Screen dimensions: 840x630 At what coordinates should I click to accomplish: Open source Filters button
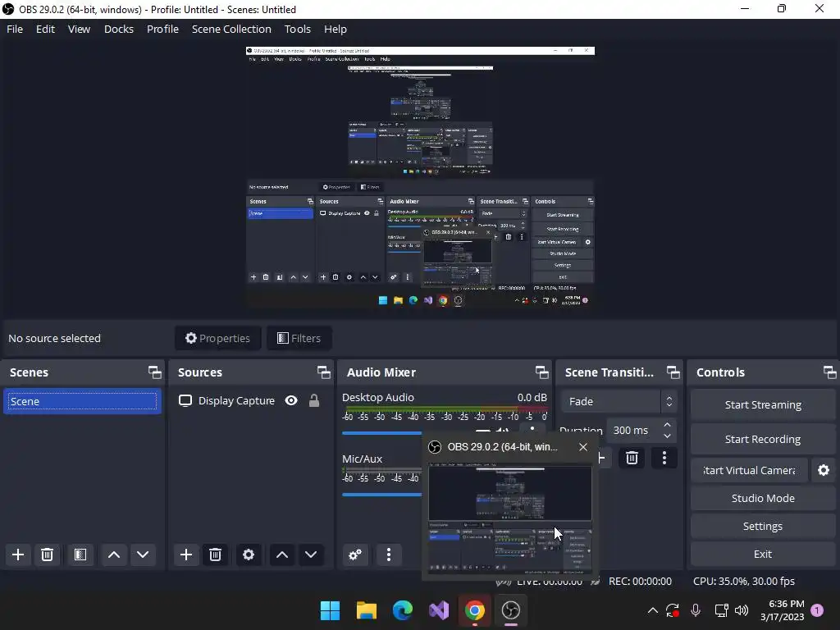click(x=299, y=338)
